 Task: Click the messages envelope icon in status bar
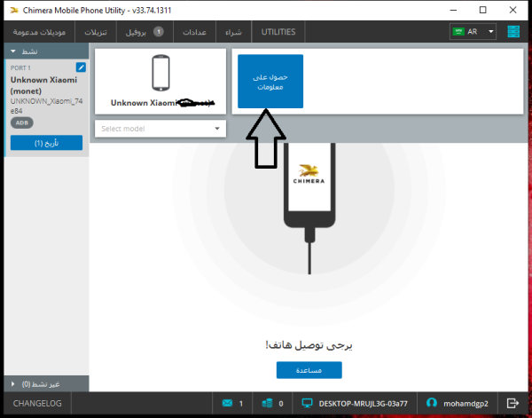227,403
